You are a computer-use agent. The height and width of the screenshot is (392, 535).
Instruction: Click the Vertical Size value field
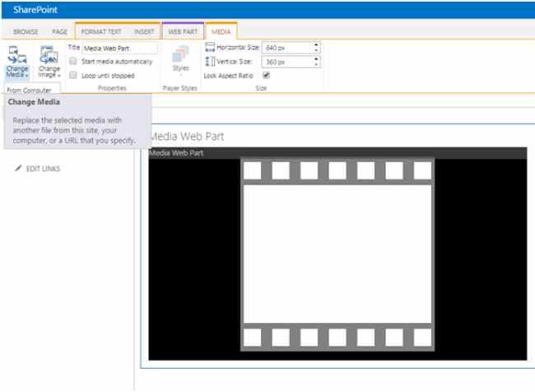(x=287, y=62)
